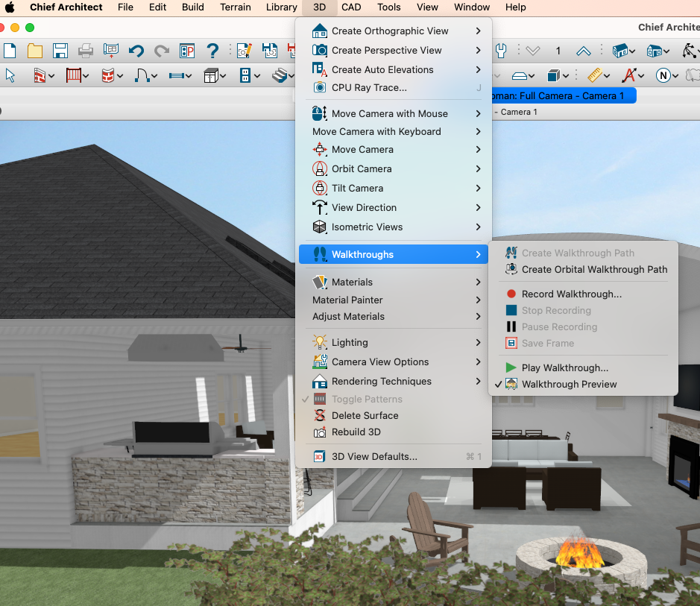This screenshot has width=700, height=606.
Task: Select the Full Camera - Camera 1 tab
Action: point(564,96)
